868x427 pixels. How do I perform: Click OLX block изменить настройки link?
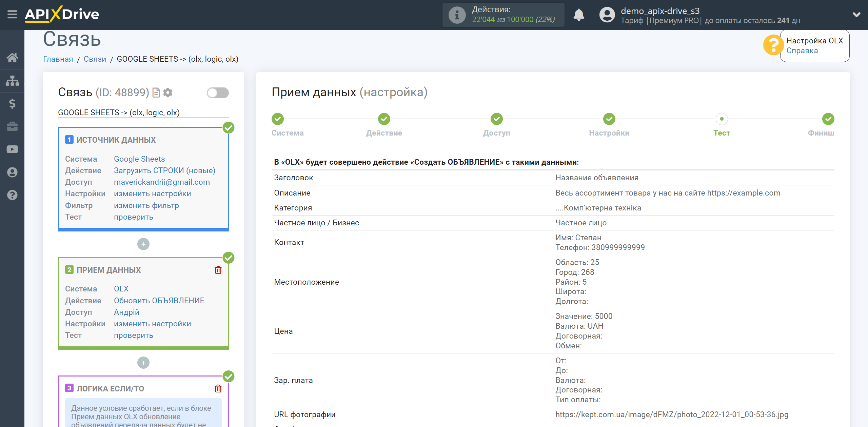click(x=153, y=324)
